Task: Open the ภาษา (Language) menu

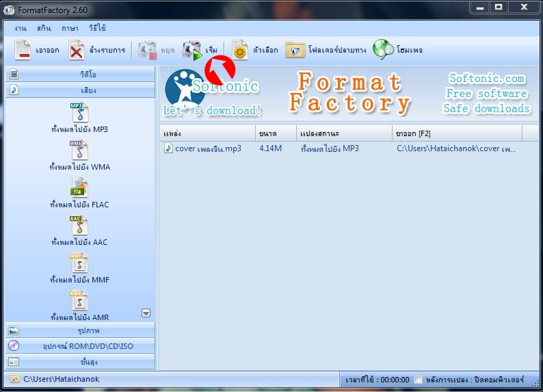Action: click(x=70, y=29)
